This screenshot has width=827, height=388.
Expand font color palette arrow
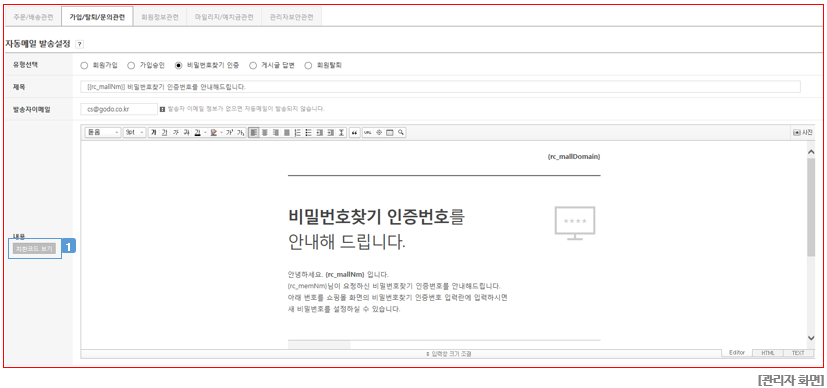(205, 133)
